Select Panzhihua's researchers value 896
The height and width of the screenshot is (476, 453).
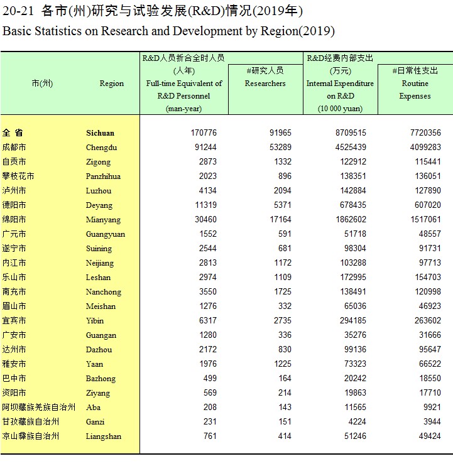(x=285, y=176)
